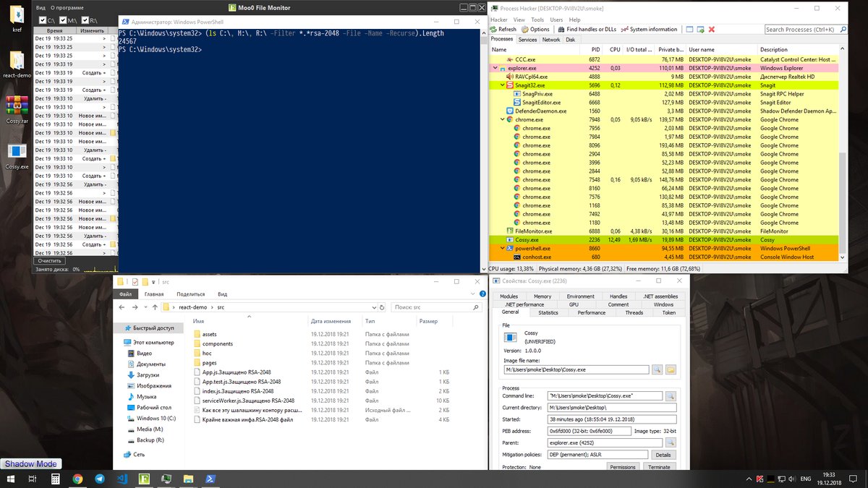Open Backup (R:) drive in sidebar

(x=150, y=440)
